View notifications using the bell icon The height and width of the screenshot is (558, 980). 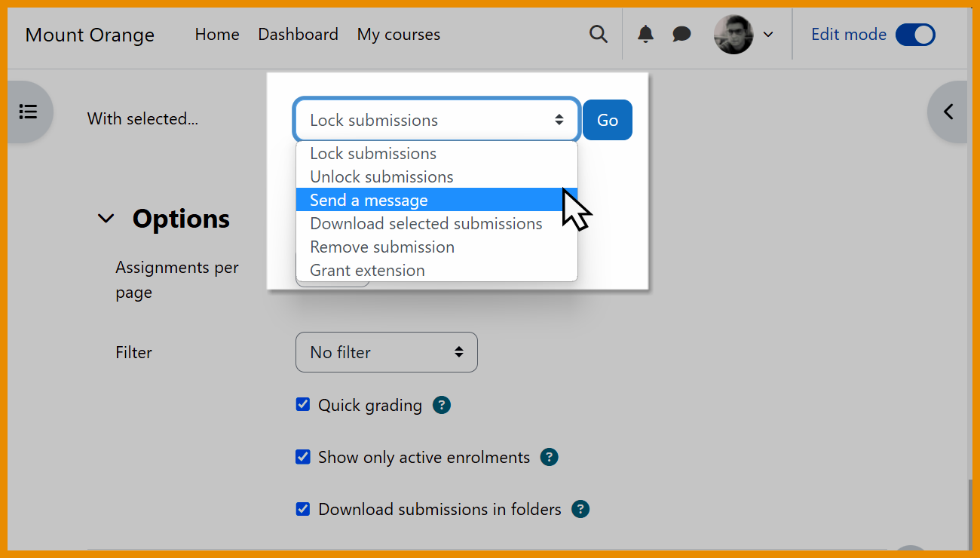click(646, 34)
